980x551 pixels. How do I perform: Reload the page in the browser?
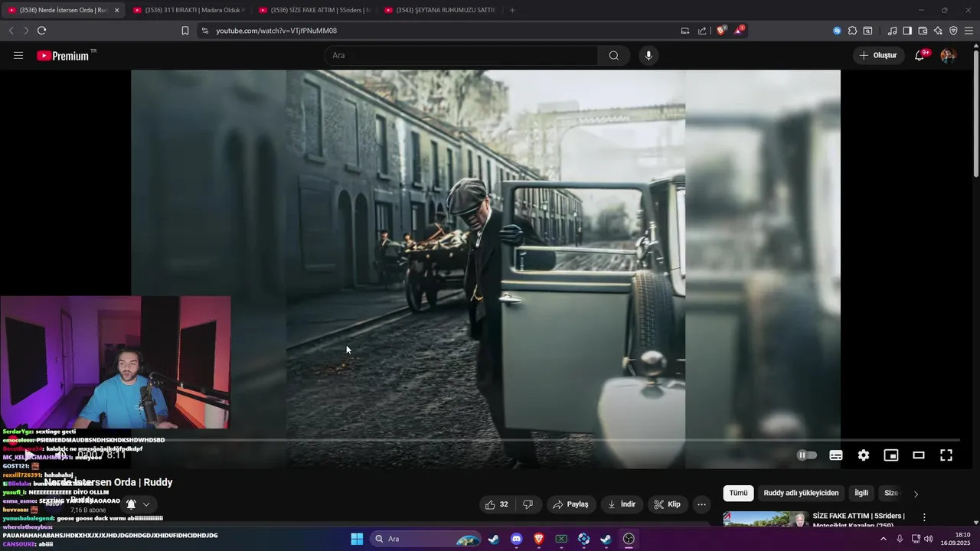pos(41,31)
